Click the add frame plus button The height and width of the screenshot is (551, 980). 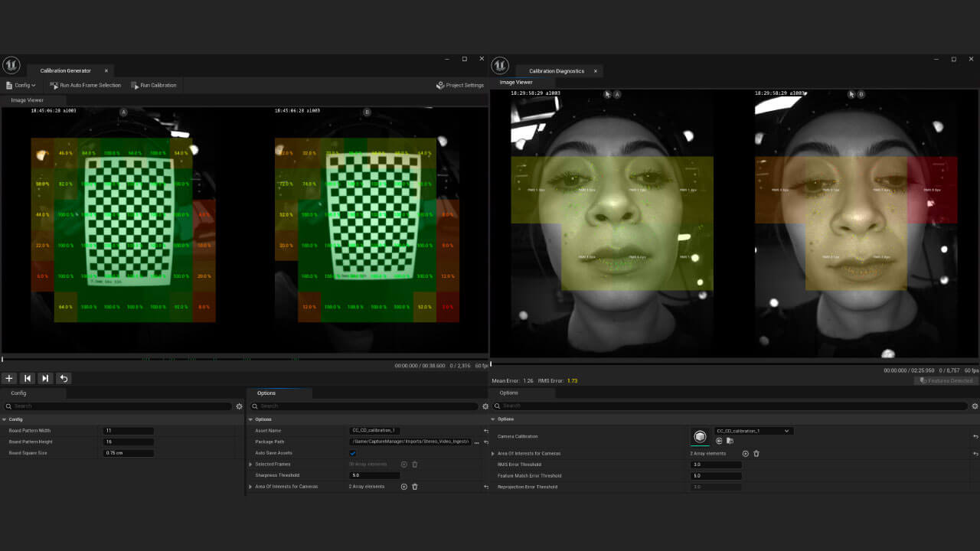coord(9,378)
